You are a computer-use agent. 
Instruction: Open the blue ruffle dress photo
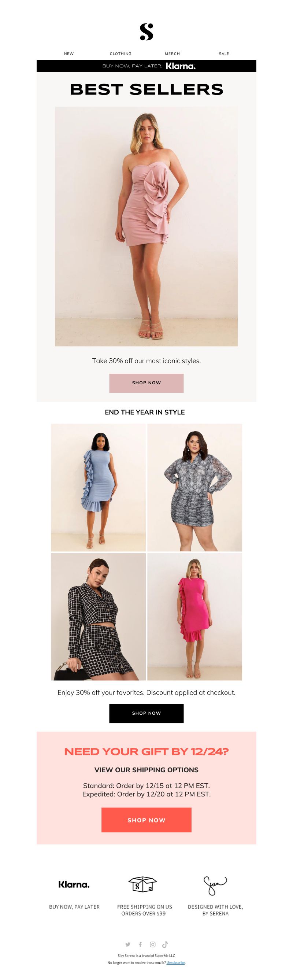(x=98, y=487)
